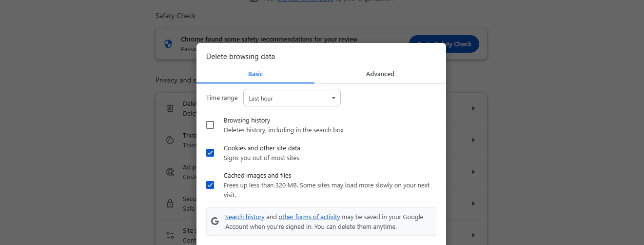This screenshot has height=245, width=644.
Task: Expand the Delete browsing data row arrow
Action: tap(473, 108)
